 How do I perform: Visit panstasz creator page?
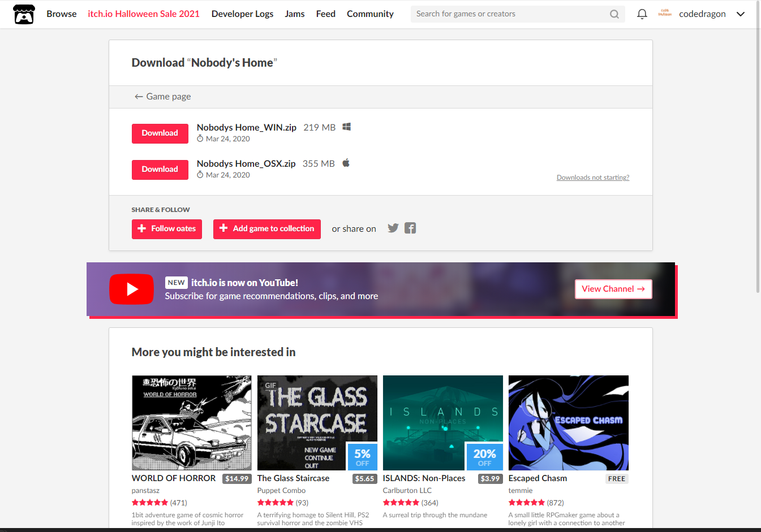tap(145, 491)
